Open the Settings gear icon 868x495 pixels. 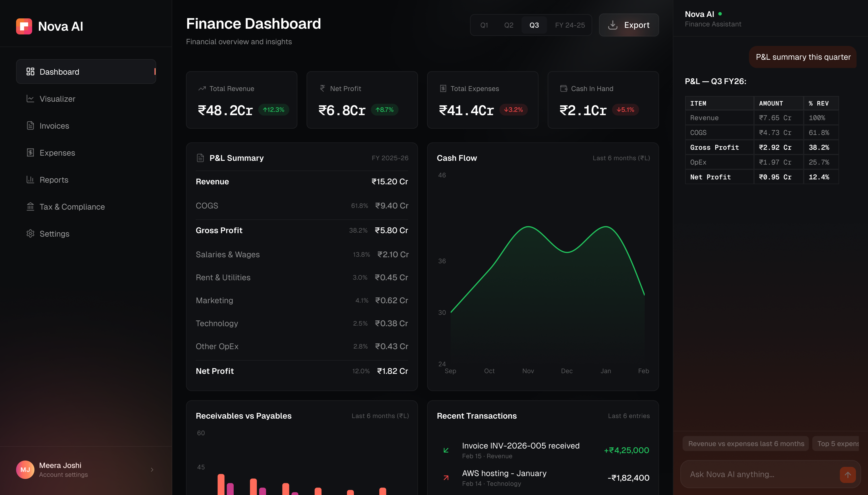coord(31,233)
